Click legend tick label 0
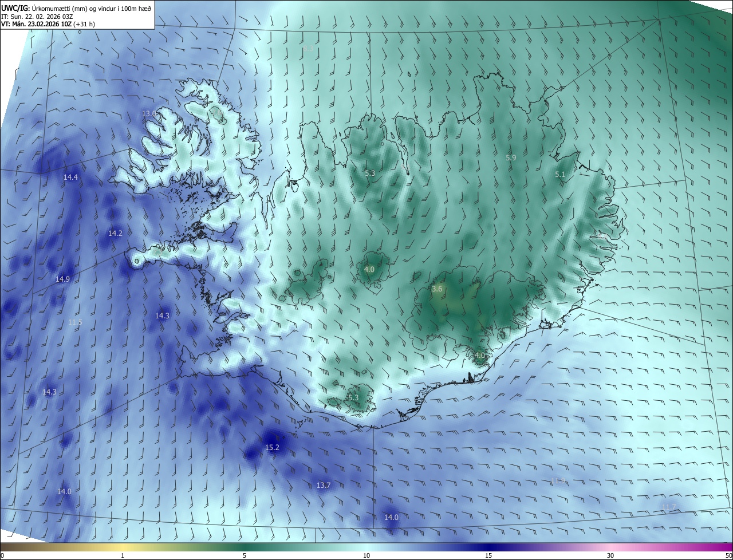Viewport: 733px width, 560px height. [2, 555]
